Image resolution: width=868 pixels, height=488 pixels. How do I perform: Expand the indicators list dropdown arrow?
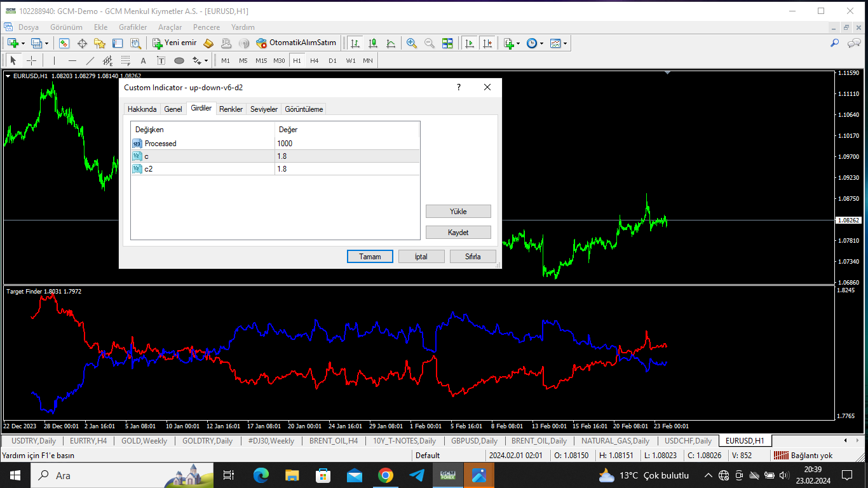click(518, 43)
